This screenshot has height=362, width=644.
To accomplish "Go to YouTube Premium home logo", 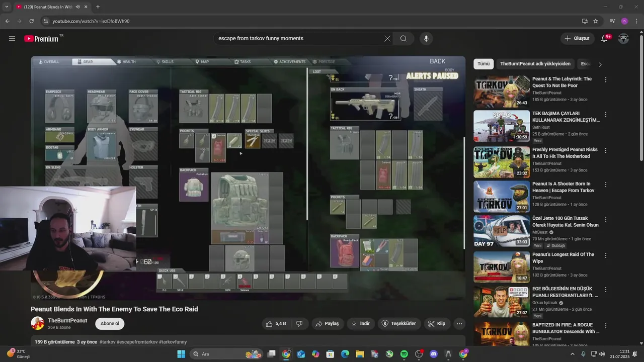I will point(41,39).
